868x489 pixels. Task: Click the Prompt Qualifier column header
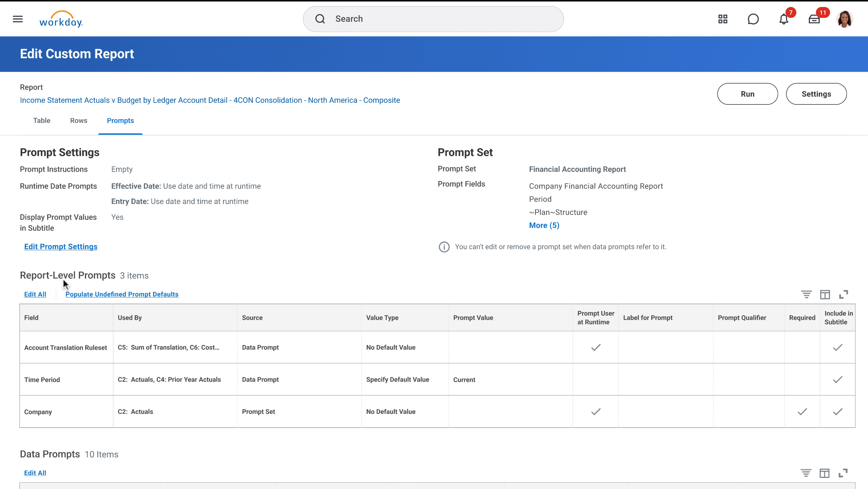coord(749,318)
